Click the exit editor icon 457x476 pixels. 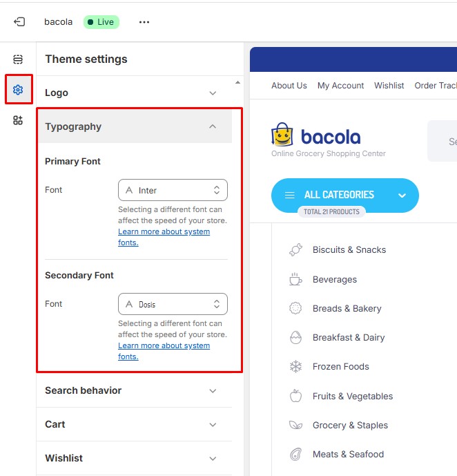19,22
